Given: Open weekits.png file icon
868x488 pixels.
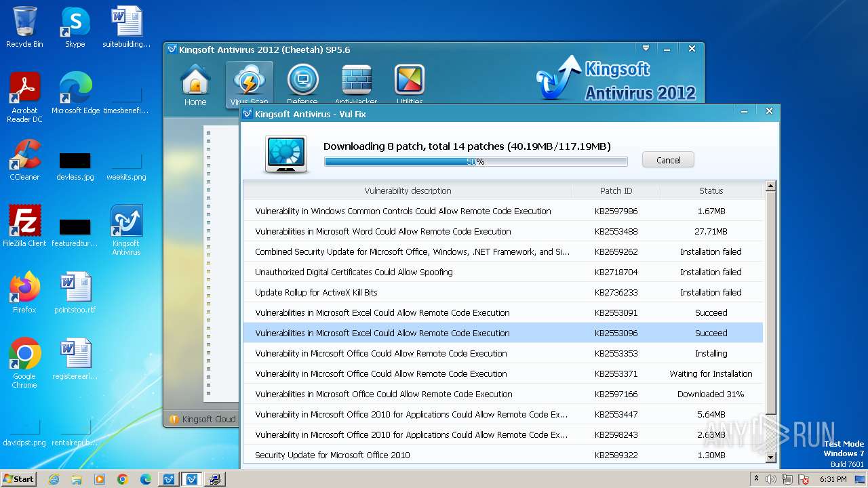Looking at the screenshot, I should point(127,166).
